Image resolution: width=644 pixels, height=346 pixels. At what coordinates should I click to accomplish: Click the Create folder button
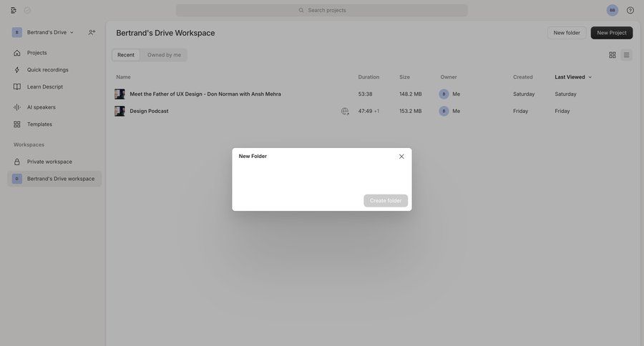pos(385,201)
